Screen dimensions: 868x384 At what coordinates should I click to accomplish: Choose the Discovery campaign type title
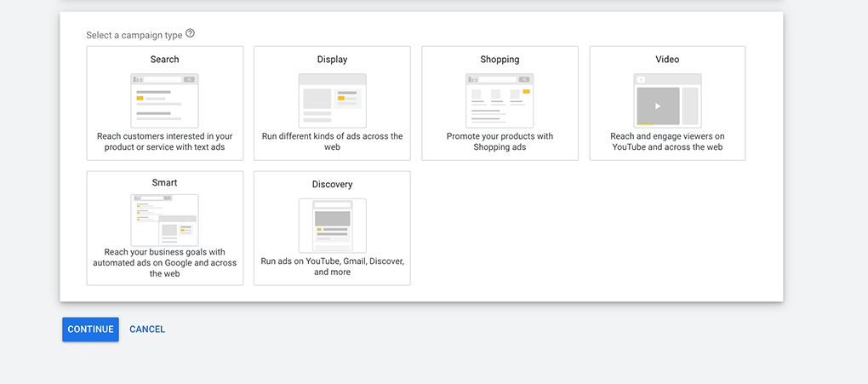[332, 185]
